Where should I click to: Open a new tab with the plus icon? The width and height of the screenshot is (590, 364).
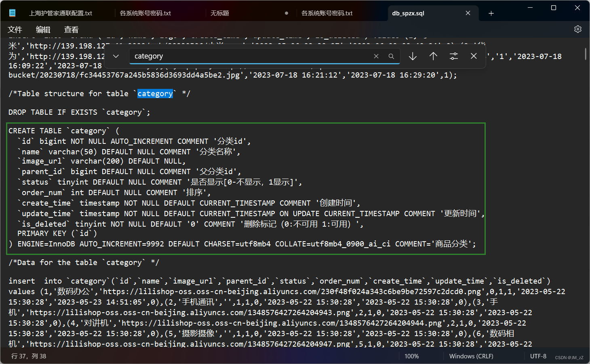pos(491,13)
